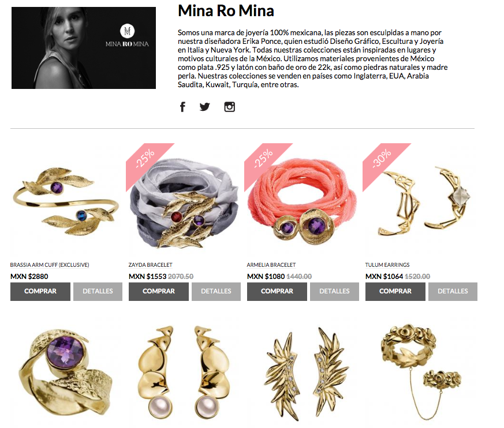
Task: Buy the Zayda Bracelet with Comprar
Action: pos(159,291)
